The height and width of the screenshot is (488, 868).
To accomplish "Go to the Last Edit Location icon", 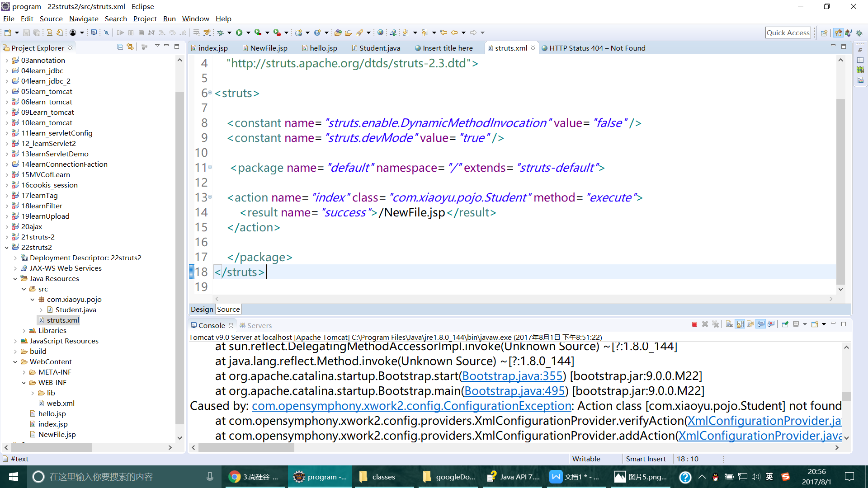I will point(443,33).
